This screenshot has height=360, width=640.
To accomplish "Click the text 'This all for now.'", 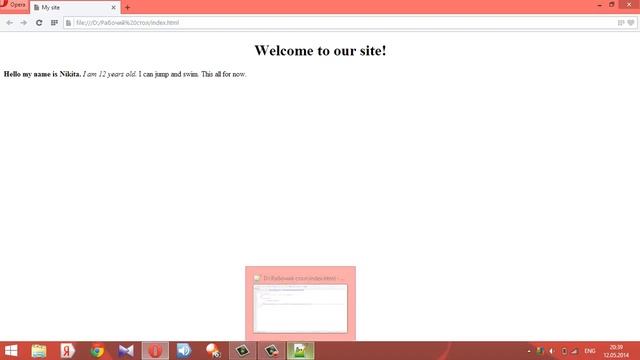I will coord(224,74).
